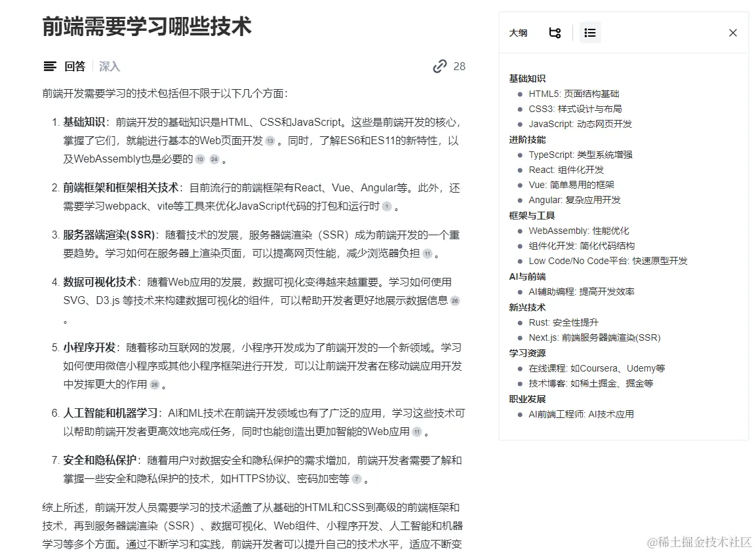
Task: Select outline item Vue: 简单易用的框架
Action: 571,185
